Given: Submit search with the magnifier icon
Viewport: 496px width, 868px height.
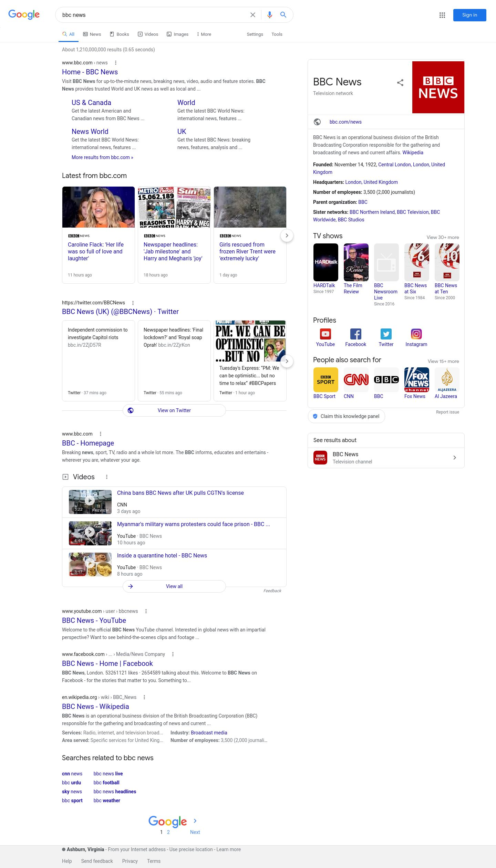Looking at the screenshot, I should point(283,15).
